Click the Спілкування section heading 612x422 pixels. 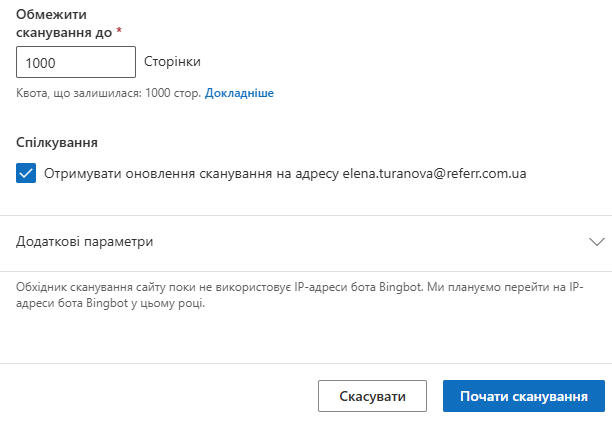pyautogui.click(x=57, y=142)
